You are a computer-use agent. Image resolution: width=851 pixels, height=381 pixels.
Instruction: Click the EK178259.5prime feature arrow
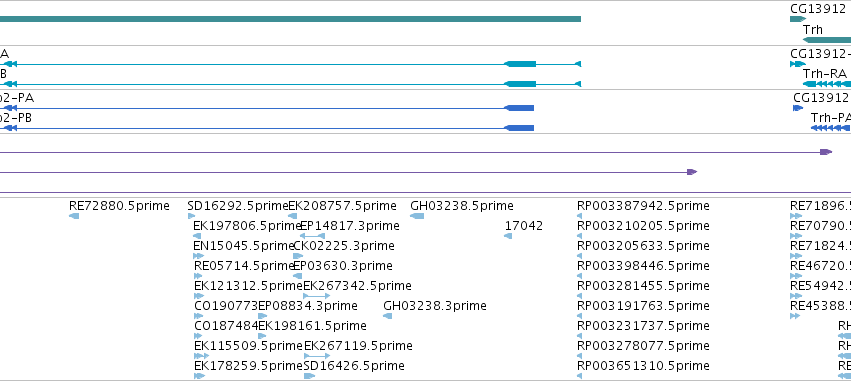click(200, 376)
